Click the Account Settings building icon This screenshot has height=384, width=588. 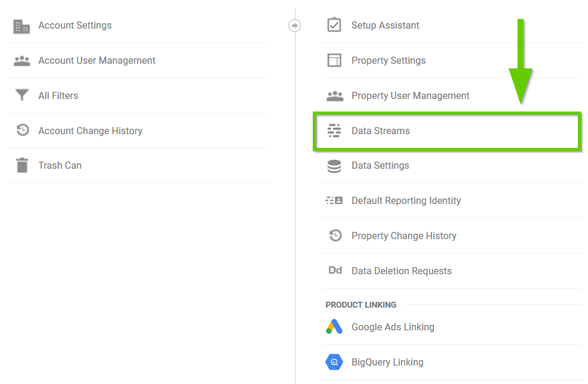tap(22, 26)
